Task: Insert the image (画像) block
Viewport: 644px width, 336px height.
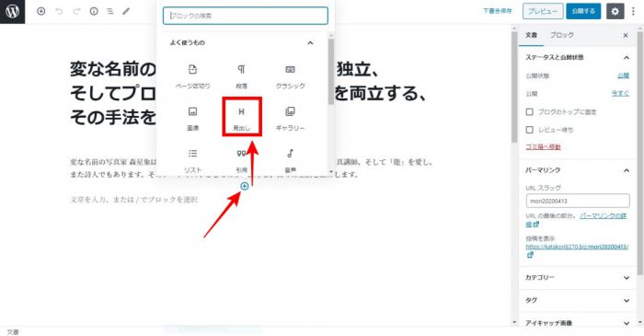Action: tap(192, 119)
